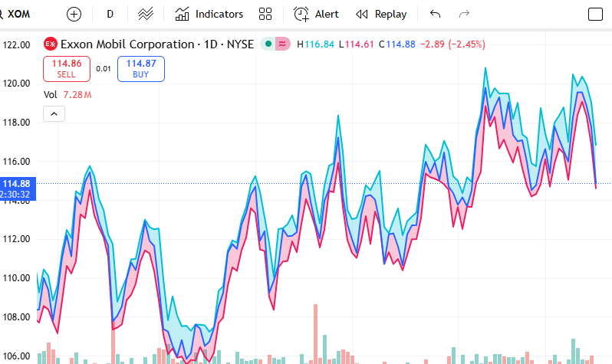
Task: Click the pink approximate-data indicator
Action: 282,44
